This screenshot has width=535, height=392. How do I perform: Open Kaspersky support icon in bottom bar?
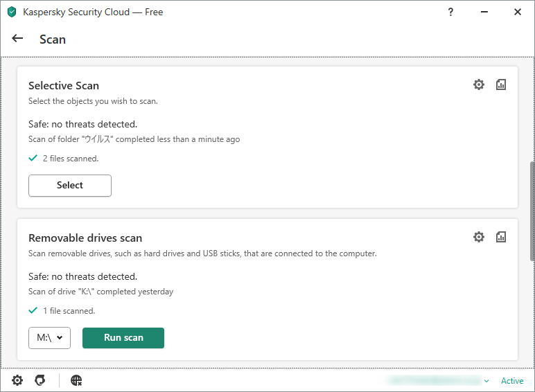(40, 380)
